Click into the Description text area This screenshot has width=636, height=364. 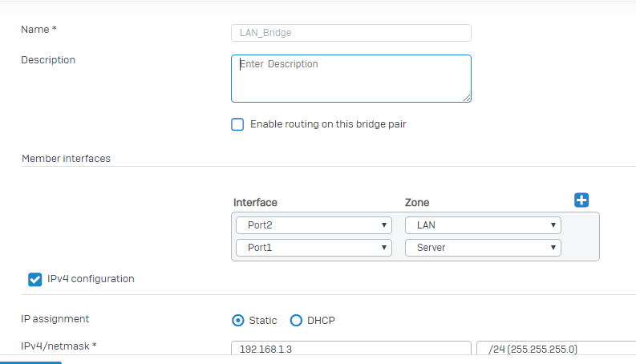(x=350, y=79)
